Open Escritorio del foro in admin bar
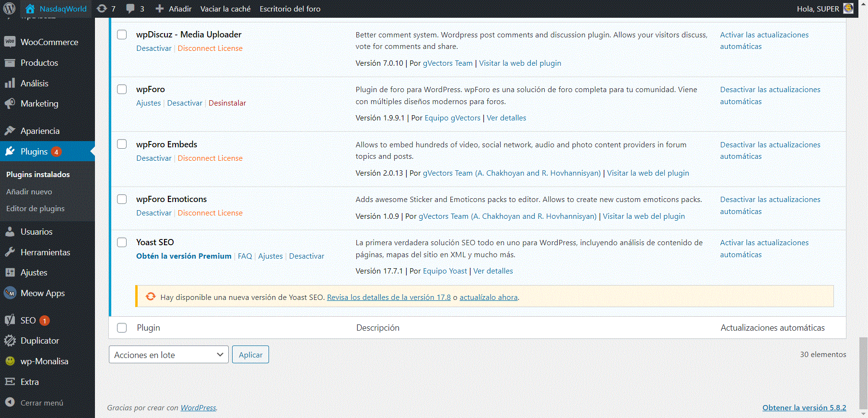 tap(290, 9)
